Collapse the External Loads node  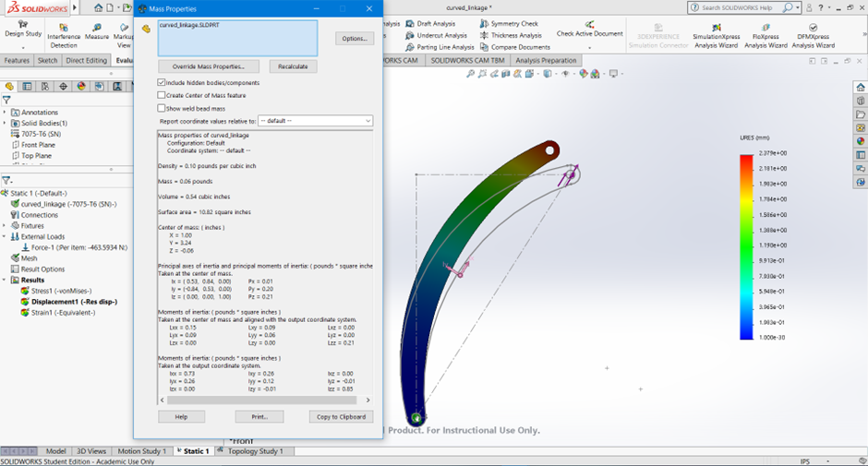click(6, 236)
